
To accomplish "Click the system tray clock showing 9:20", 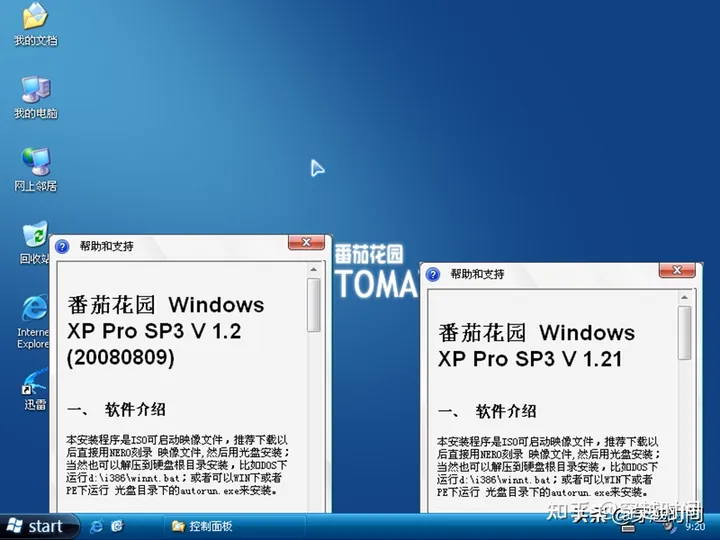I will click(x=695, y=527).
